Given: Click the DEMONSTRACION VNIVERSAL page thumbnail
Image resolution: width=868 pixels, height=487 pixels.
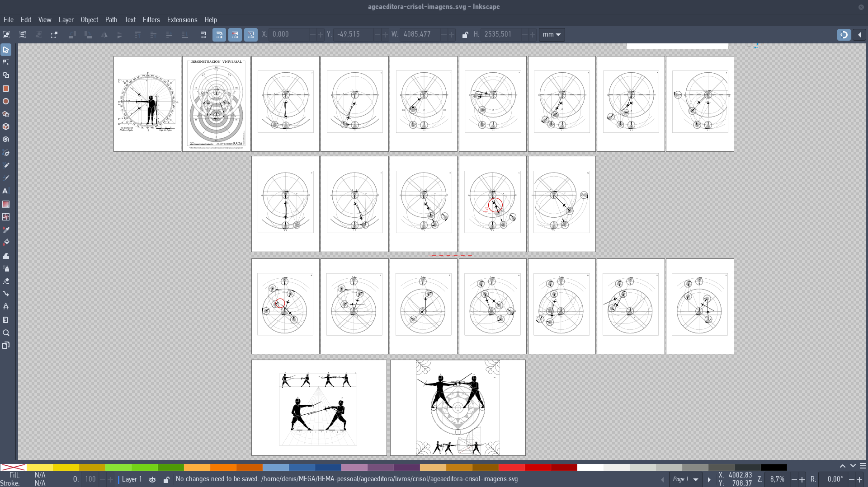Looking at the screenshot, I should pos(216,104).
